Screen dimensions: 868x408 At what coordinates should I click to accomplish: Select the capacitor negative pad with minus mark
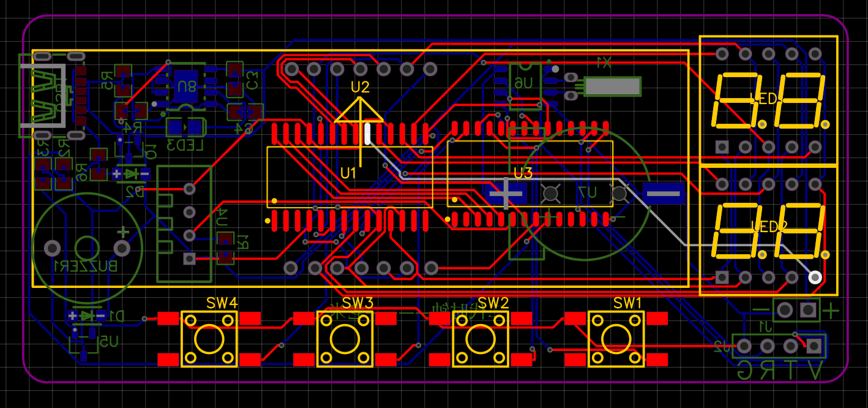click(663, 194)
